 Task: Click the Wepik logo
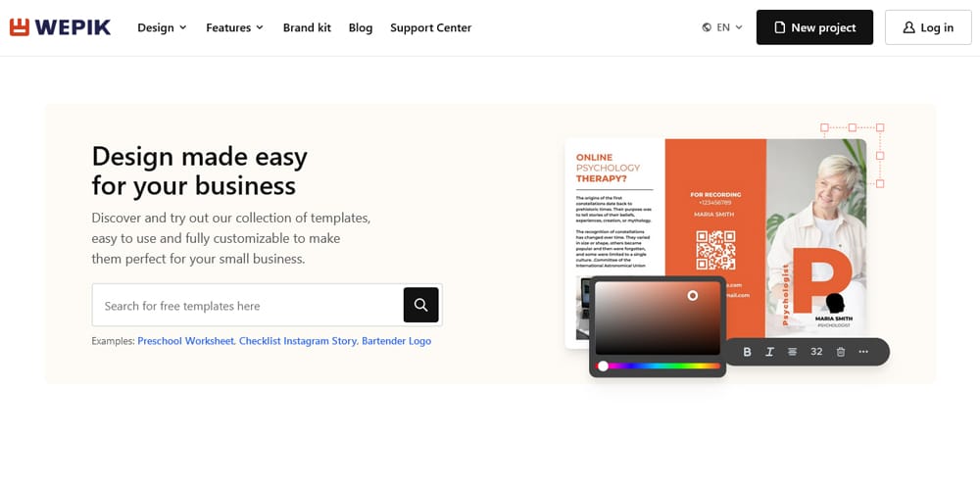[x=60, y=27]
